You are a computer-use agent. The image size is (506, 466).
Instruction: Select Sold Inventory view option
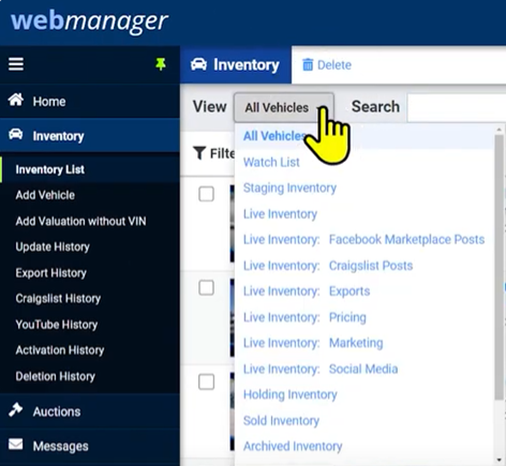281,421
